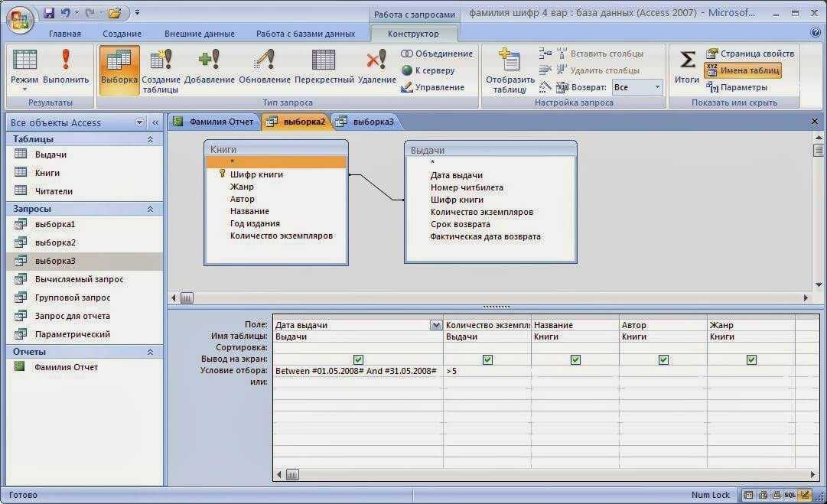Uncheck display checkbox for Дата выдачи column
The image size is (827, 504).
[x=358, y=359]
